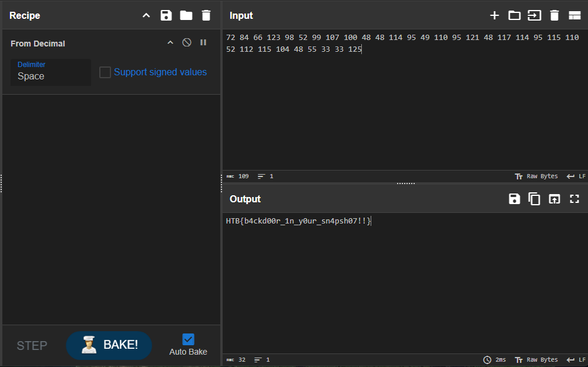
Task: Load a recipe using the folder icon
Action: (186, 15)
